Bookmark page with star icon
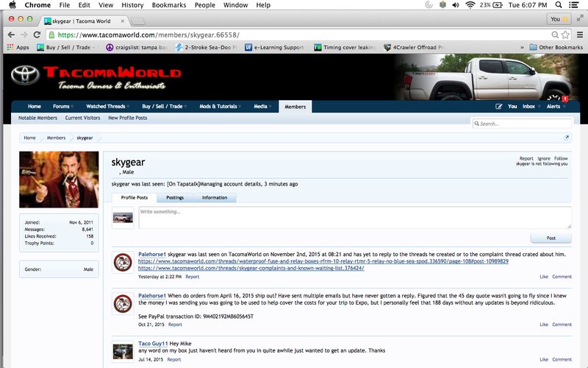 pos(565,35)
